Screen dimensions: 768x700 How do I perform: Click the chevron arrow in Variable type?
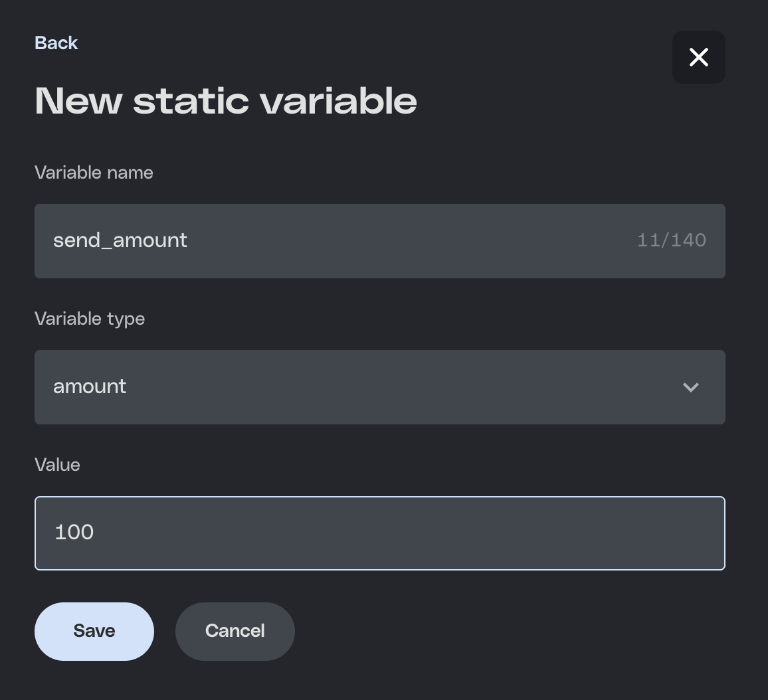tap(690, 387)
